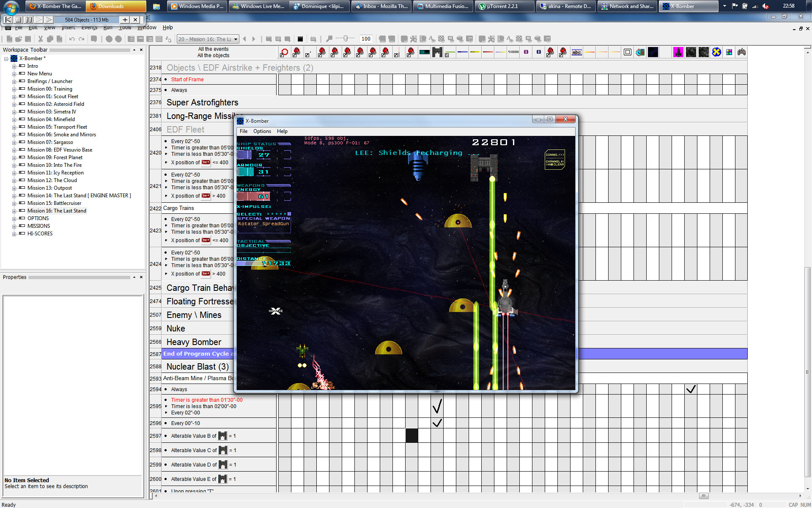Undo the last action with toolbar arrow
This screenshot has width=812, height=508.
pos(72,39)
